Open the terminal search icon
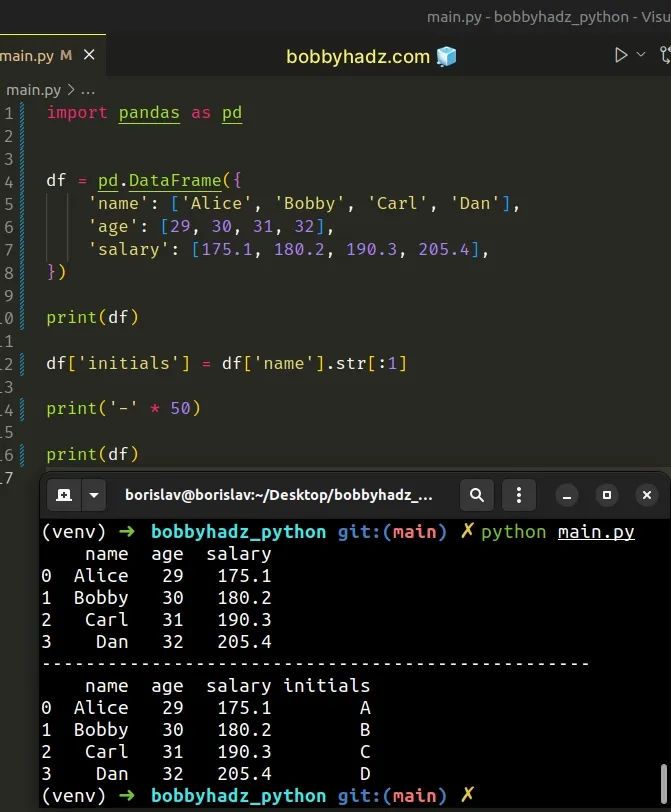The image size is (671, 812). pos(477,494)
